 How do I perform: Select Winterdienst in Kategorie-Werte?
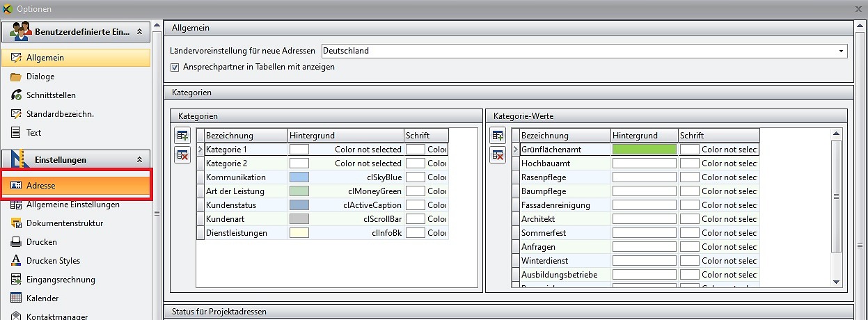click(544, 261)
